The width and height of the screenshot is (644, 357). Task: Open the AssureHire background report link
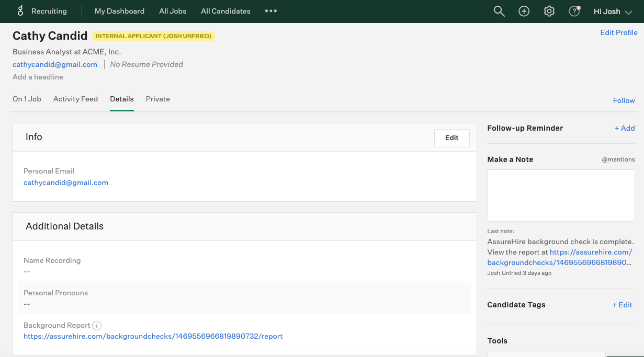(153, 336)
